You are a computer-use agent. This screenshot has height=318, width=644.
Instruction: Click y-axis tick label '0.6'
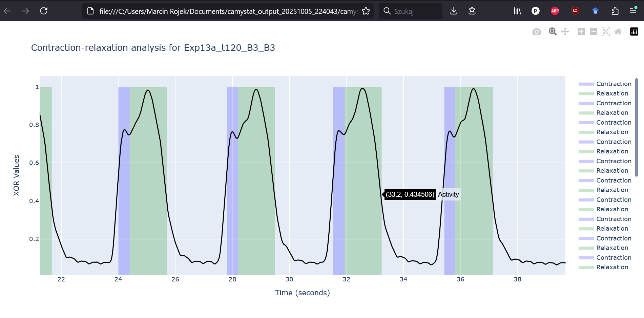pos(34,163)
